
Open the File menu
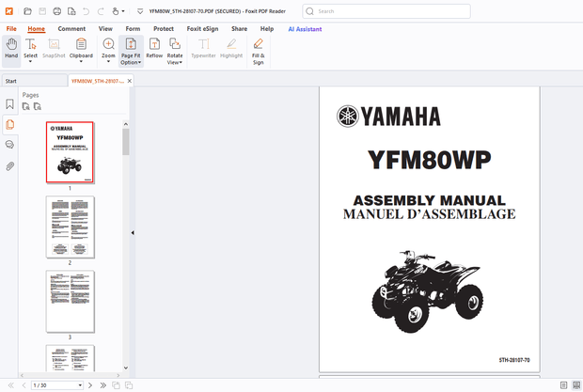(x=11, y=28)
